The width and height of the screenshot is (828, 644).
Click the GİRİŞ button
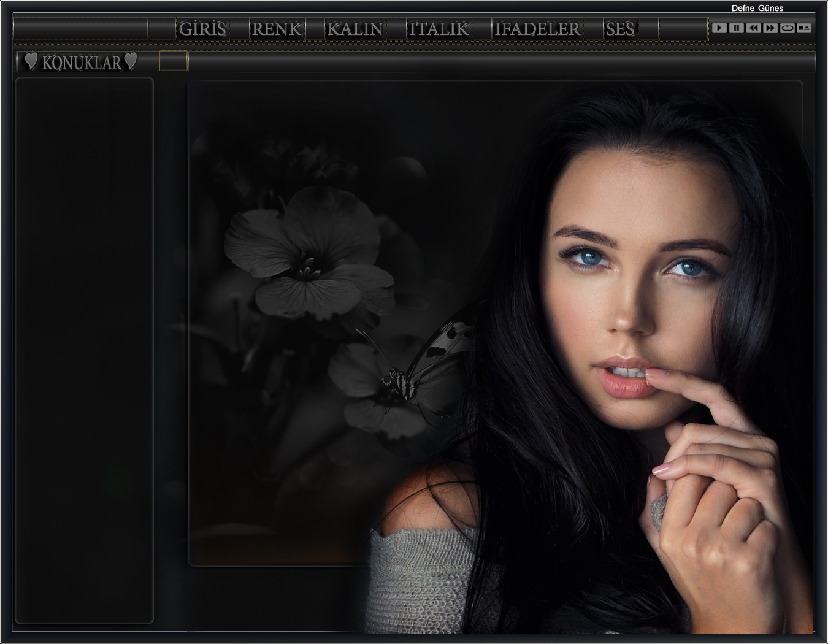click(203, 29)
